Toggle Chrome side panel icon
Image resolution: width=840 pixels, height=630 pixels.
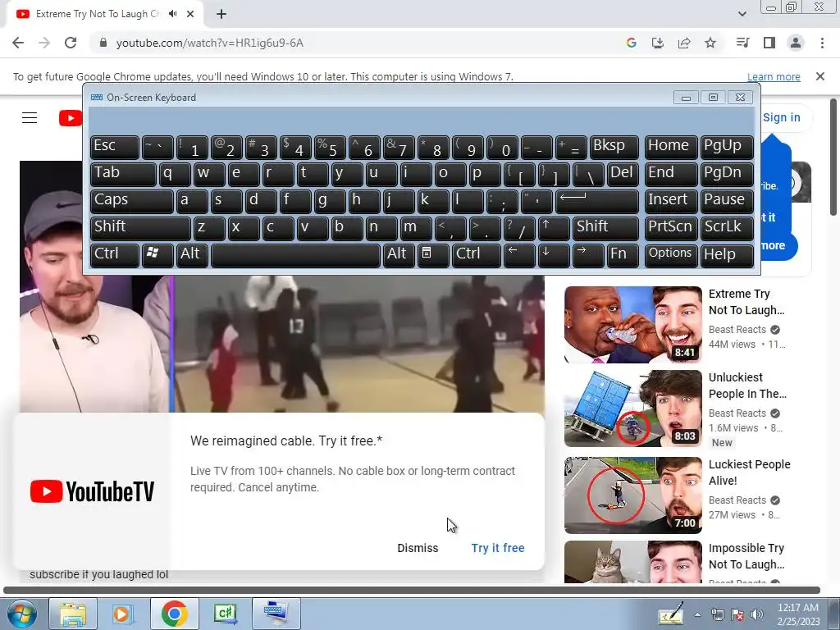click(x=769, y=43)
